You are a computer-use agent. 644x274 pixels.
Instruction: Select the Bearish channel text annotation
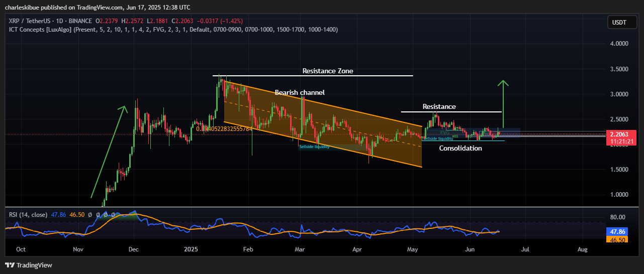[x=300, y=92]
